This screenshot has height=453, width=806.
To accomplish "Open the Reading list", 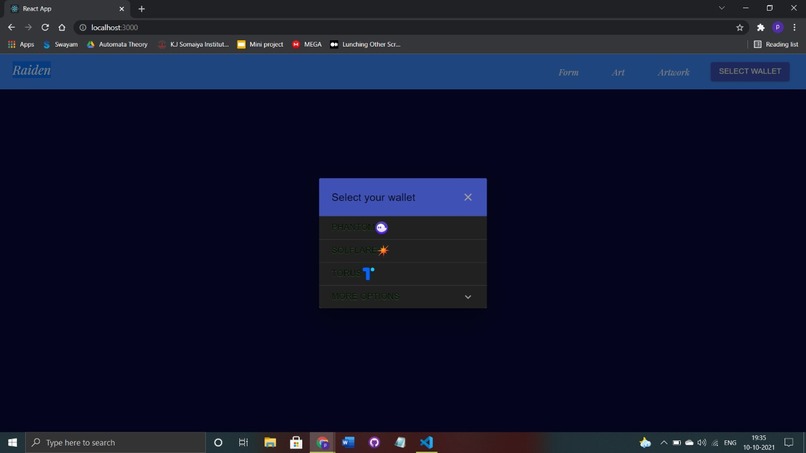I will pos(776,45).
